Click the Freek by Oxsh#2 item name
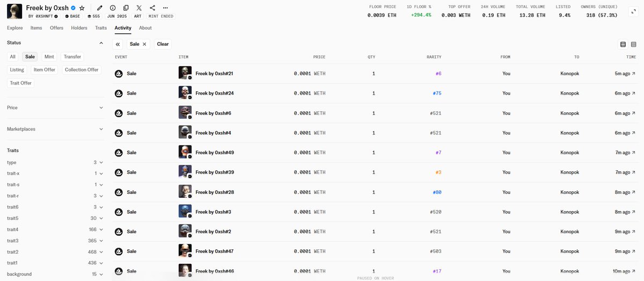 pos(213,232)
